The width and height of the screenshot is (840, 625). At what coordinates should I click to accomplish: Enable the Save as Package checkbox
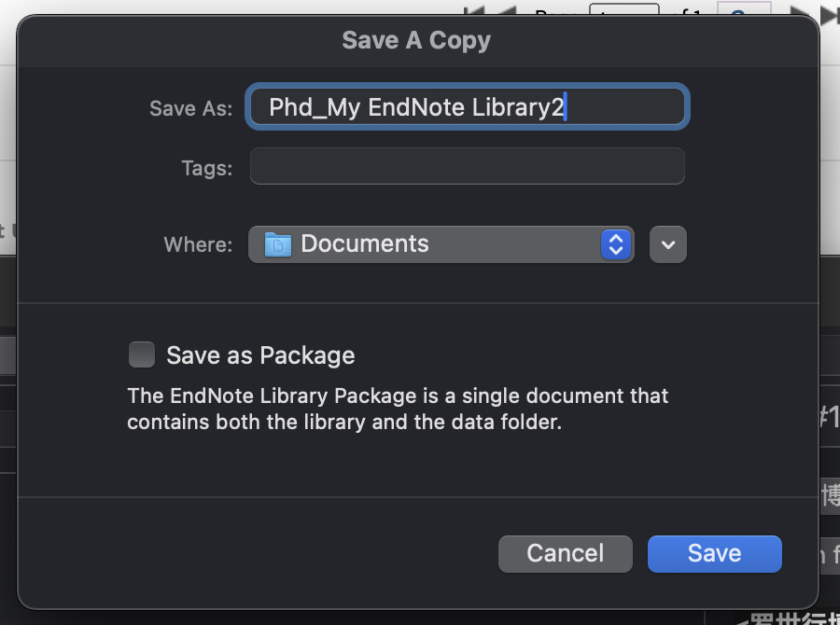click(142, 354)
